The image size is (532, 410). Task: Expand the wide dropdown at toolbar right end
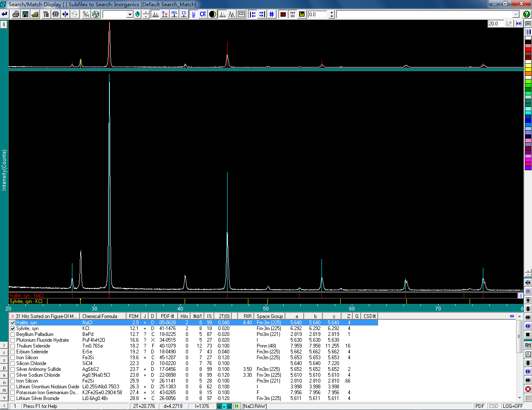[x=516, y=15]
